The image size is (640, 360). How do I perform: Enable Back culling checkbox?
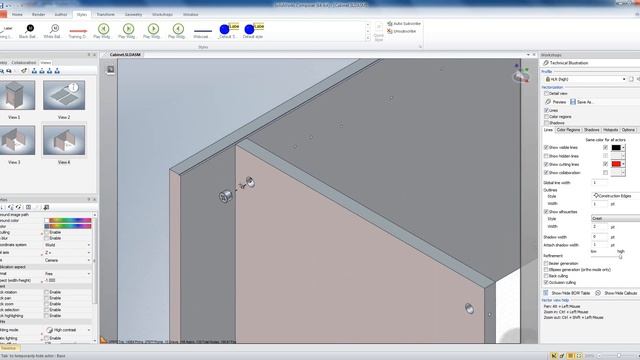pos(546,276)
